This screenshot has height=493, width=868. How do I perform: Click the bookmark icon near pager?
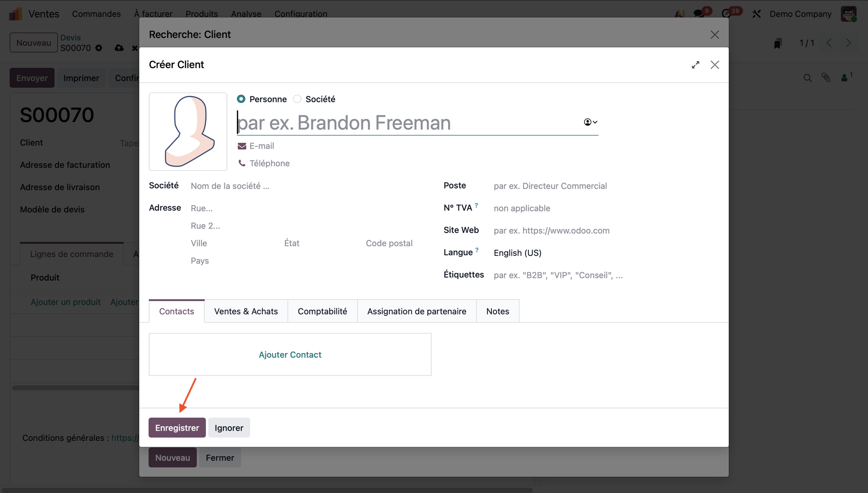(778, 43)
